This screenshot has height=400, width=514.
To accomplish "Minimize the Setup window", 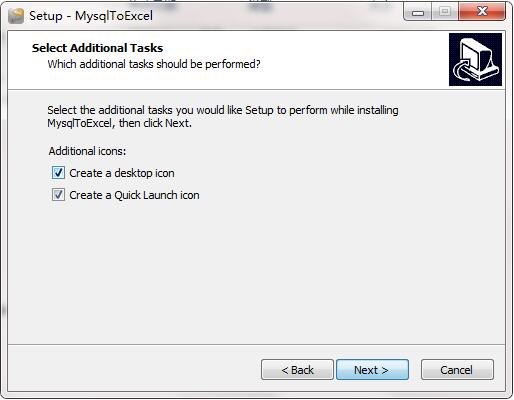I will point(418,12).
